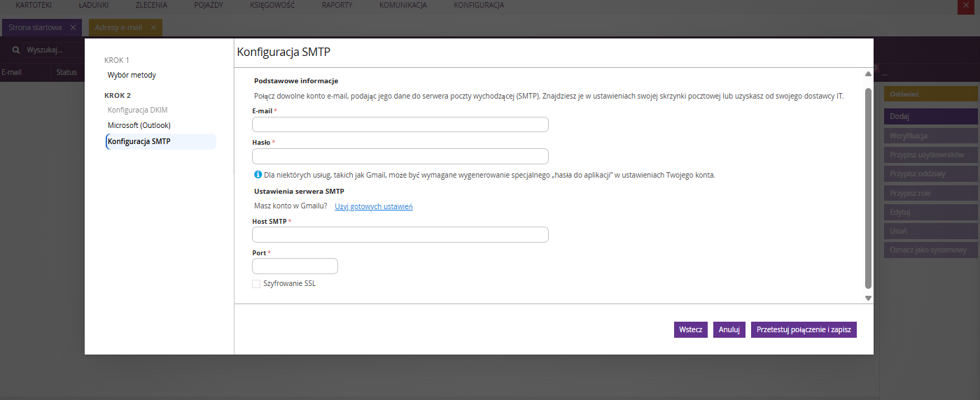Image resolution: width=980 pixels, height=400 pixels.
Task: Click the Odśwież button in the side panel
Action: pos(930,94)
